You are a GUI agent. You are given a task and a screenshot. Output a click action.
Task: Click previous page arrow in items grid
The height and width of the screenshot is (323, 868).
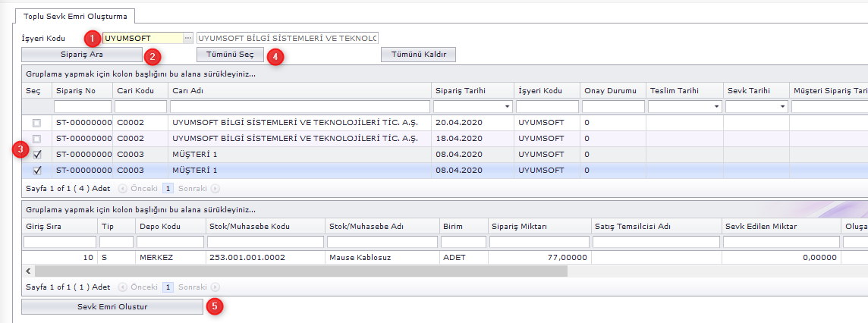pyautogui.click(x=122, y=287)
